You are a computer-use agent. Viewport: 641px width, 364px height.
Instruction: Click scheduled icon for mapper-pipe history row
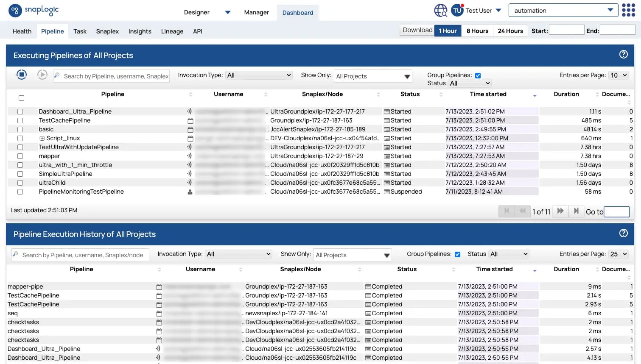pyautogui.click(x=159, y=287)
